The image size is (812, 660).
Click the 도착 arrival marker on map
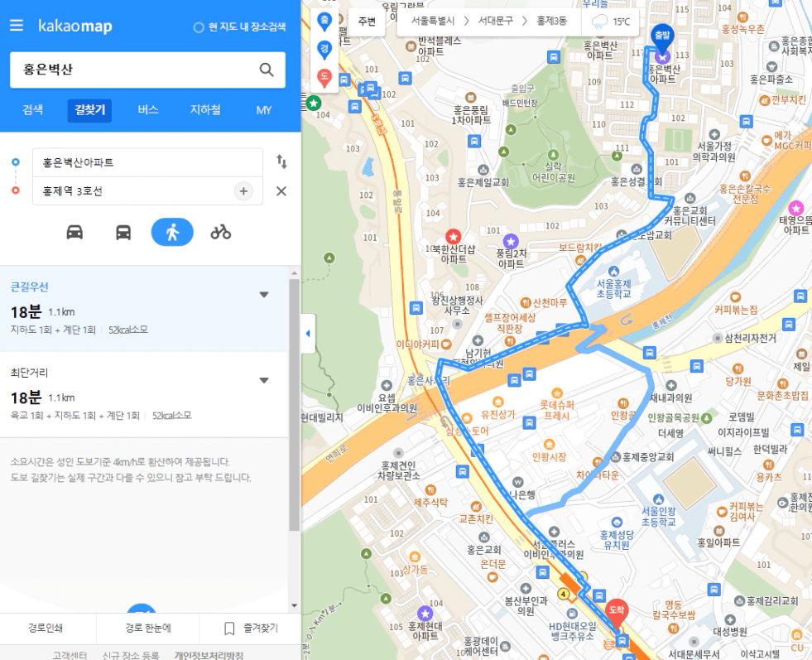tap(617, 612)
